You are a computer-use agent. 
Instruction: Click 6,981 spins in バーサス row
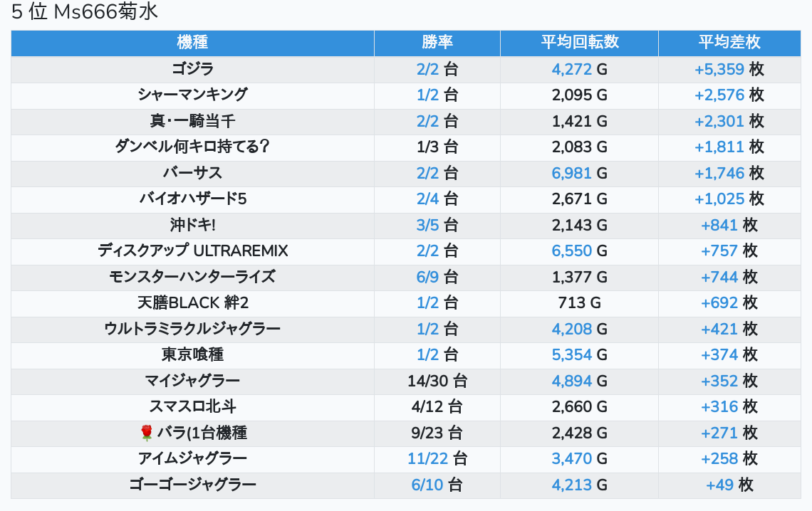572,173
